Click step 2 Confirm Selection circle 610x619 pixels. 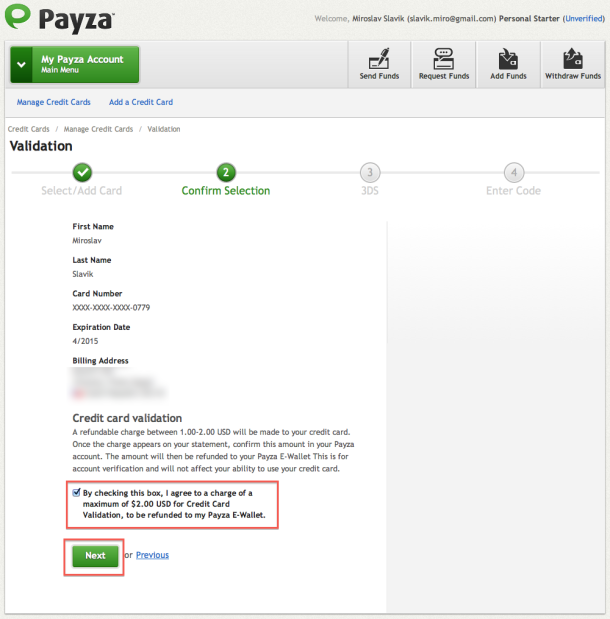[226, 173]
